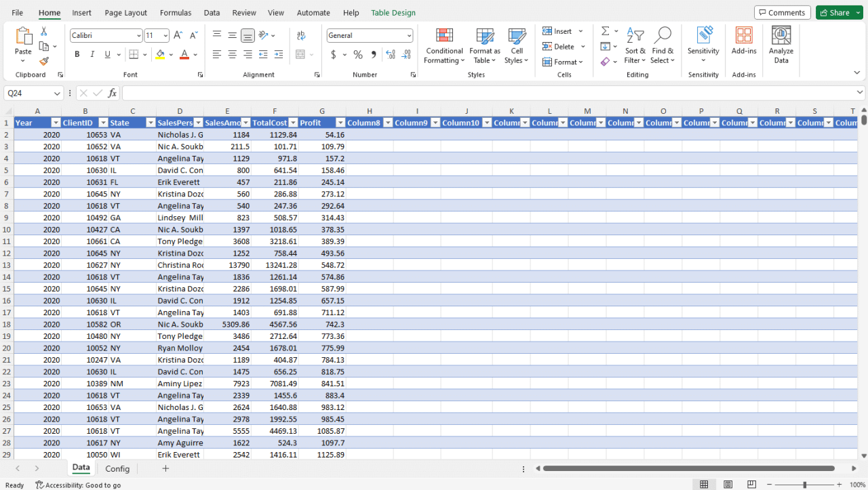Open the Year column filter dropdown

click(x=55, y=123)
